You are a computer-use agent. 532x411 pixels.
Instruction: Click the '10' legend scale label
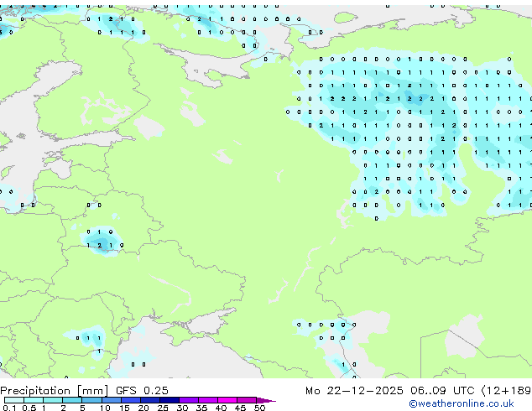coord(105,408)
